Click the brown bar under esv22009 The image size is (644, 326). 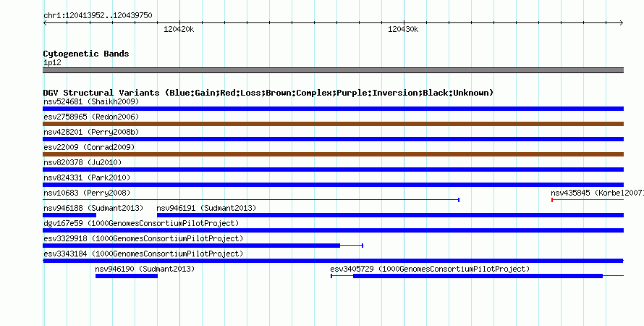point(333,154)
